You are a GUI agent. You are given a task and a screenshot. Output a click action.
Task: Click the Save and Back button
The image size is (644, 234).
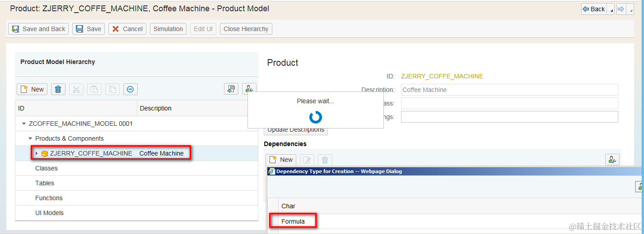(x=39, y=29)
